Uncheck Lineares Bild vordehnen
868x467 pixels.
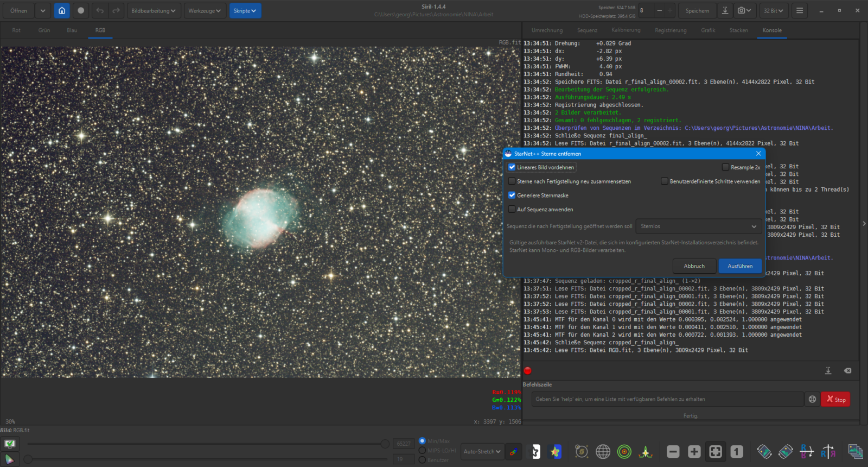click(512, 167)
